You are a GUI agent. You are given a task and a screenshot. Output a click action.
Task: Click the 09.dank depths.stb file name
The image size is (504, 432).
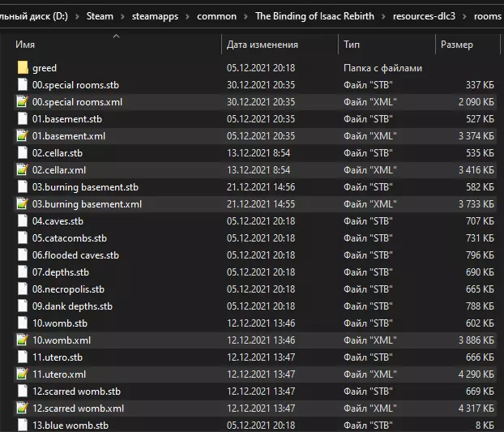click(72, 306)
